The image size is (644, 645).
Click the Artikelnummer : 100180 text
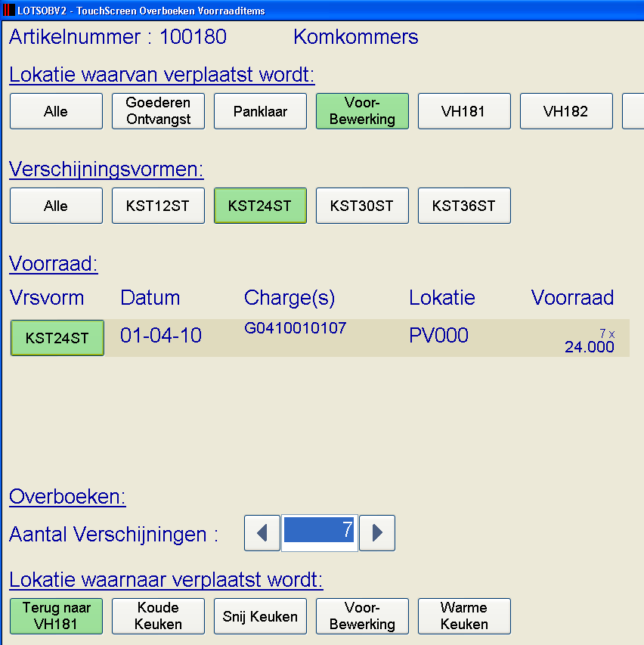(x=118, y=37)
